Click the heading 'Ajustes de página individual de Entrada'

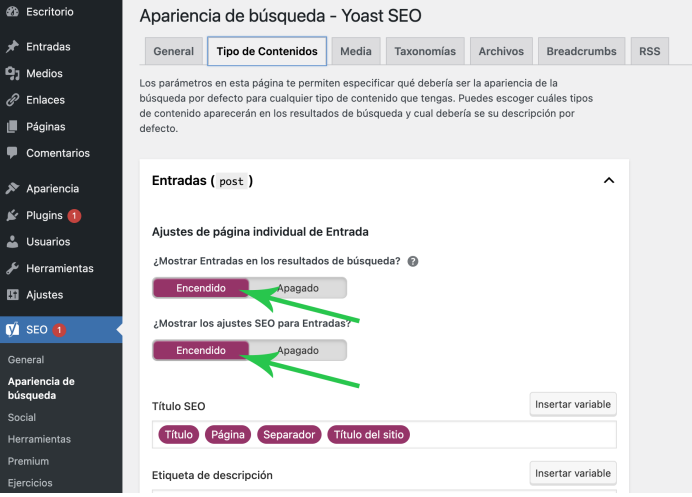click(x=260, y=232)
